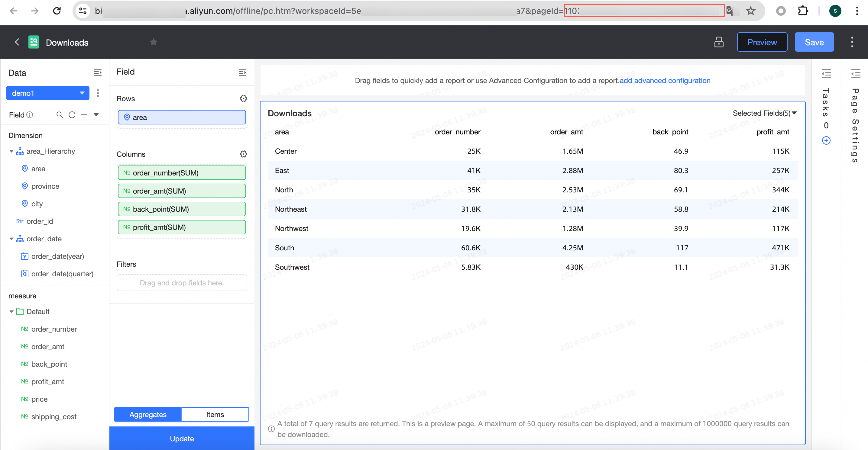The height and width of the screenshot is (450, 868).
Task: Collapse the area_Hierarchy tree node
Action: point(11,151)
